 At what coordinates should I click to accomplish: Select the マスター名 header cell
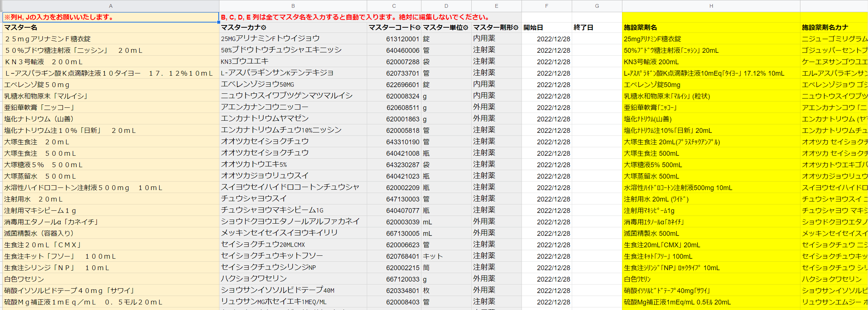111,28
